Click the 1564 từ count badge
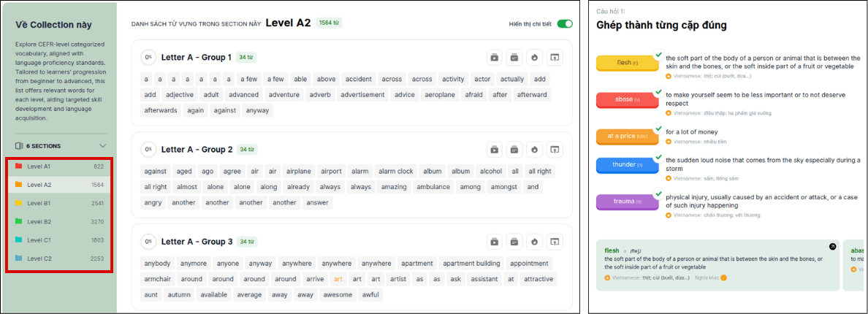868x314 pixels. click(329, 23)
